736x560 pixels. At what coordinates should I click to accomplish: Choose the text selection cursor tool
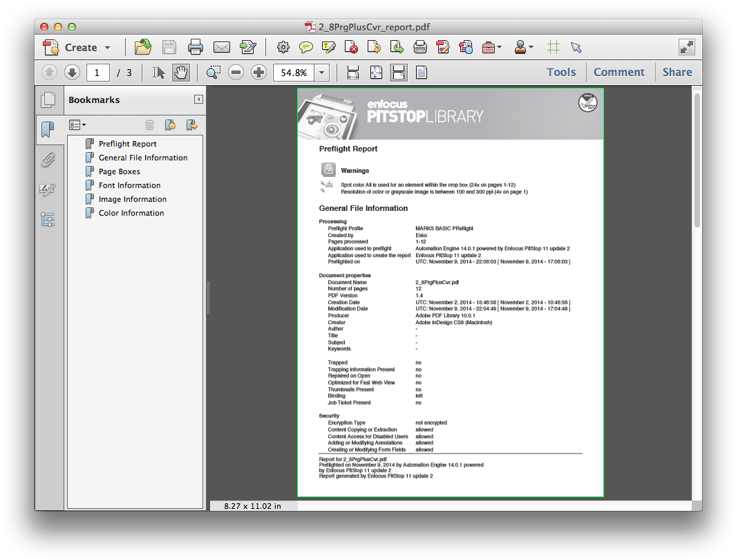pyautogui.click(x=159, y=73)
